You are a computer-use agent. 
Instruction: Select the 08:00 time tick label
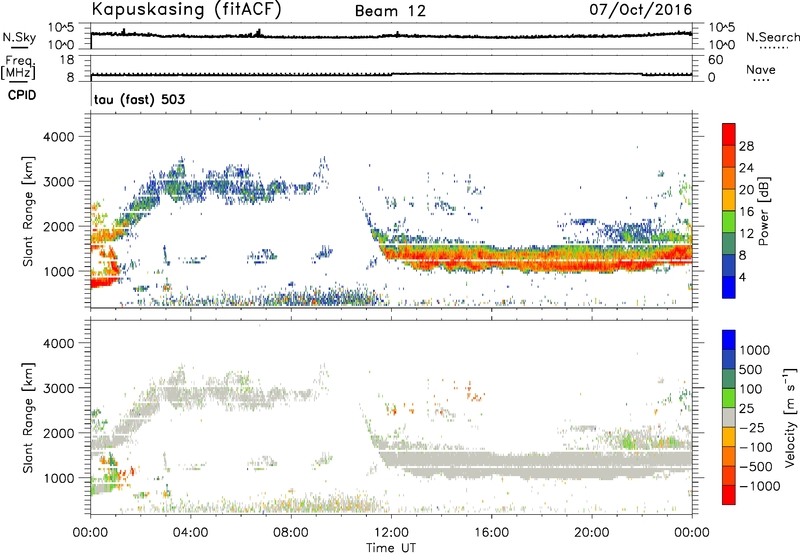click(x=291, y=533)
